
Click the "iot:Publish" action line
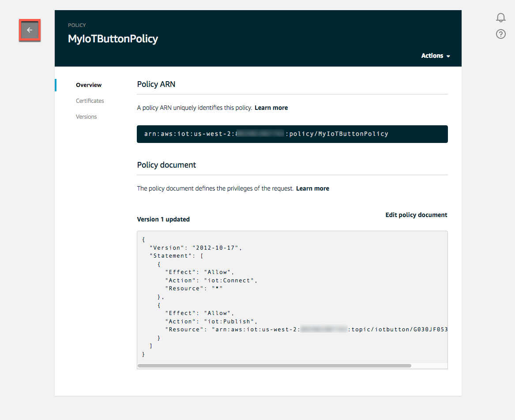click(211, 322)
